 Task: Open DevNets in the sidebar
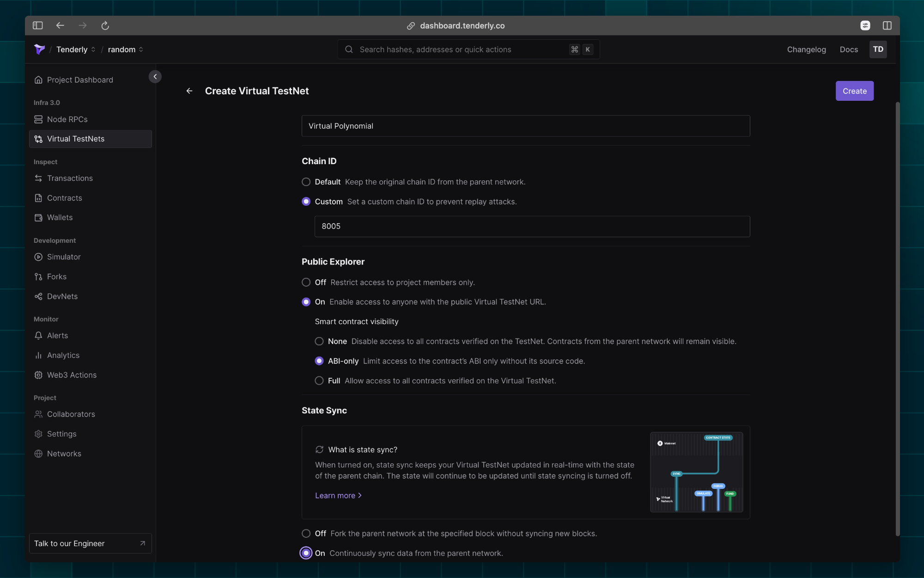62,296
